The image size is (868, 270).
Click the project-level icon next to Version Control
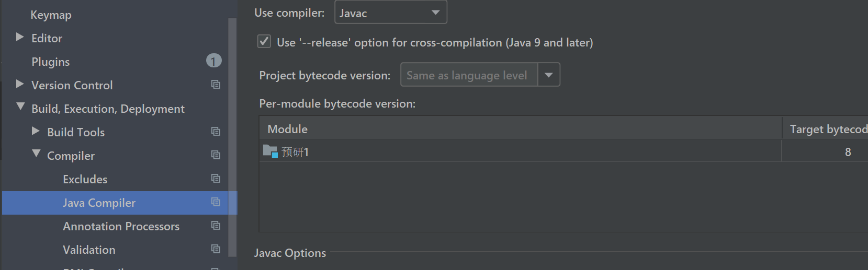[x=216, y=85]
